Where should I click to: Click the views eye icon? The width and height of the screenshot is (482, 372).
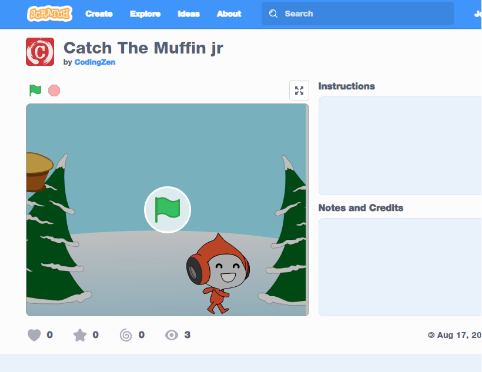click(171, 335)
